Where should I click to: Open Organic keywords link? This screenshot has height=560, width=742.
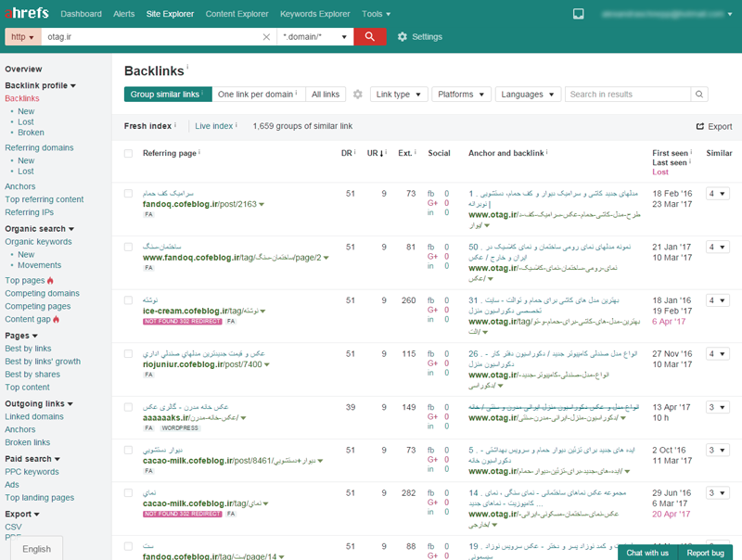(x=38, y=242)
